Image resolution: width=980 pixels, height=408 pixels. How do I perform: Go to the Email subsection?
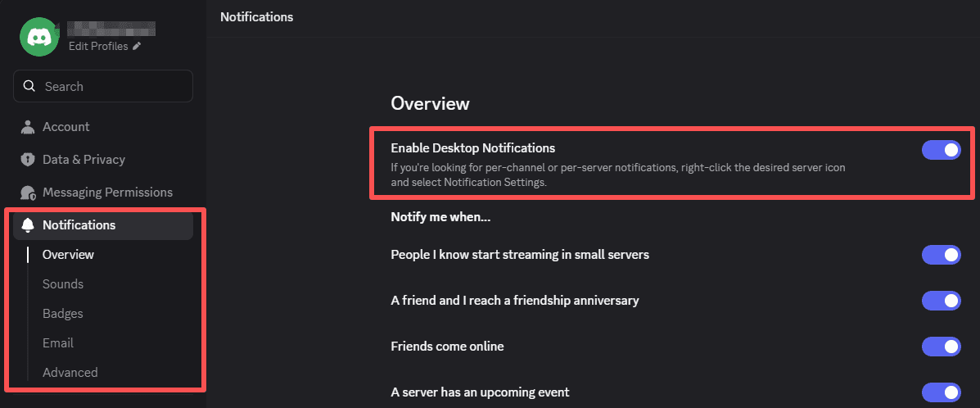point(58,343)
